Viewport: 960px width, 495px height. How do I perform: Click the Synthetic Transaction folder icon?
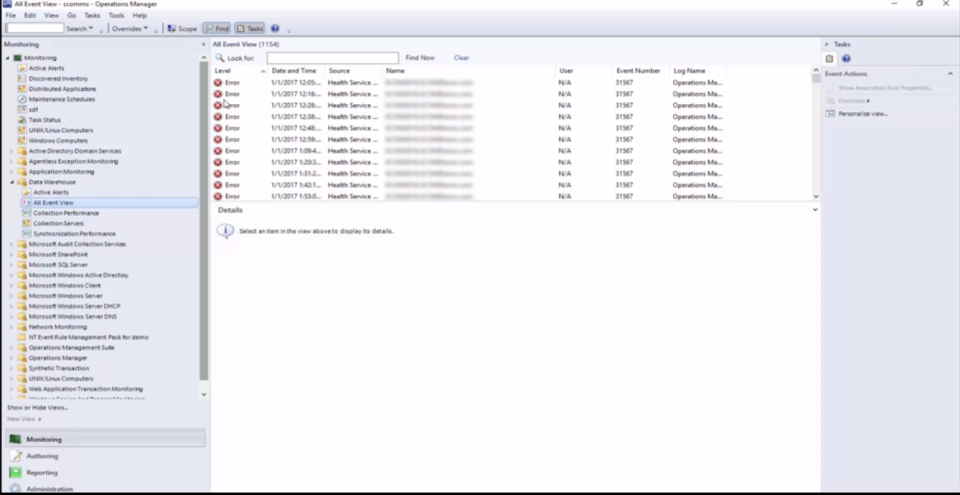pyautogui.click(x=22, y=368)
